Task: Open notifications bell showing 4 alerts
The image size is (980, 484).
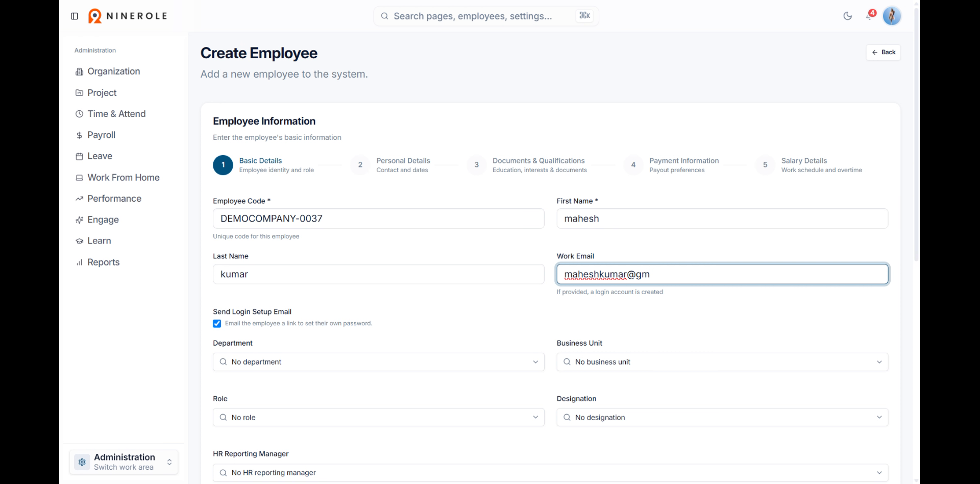Action: [870, 15]
